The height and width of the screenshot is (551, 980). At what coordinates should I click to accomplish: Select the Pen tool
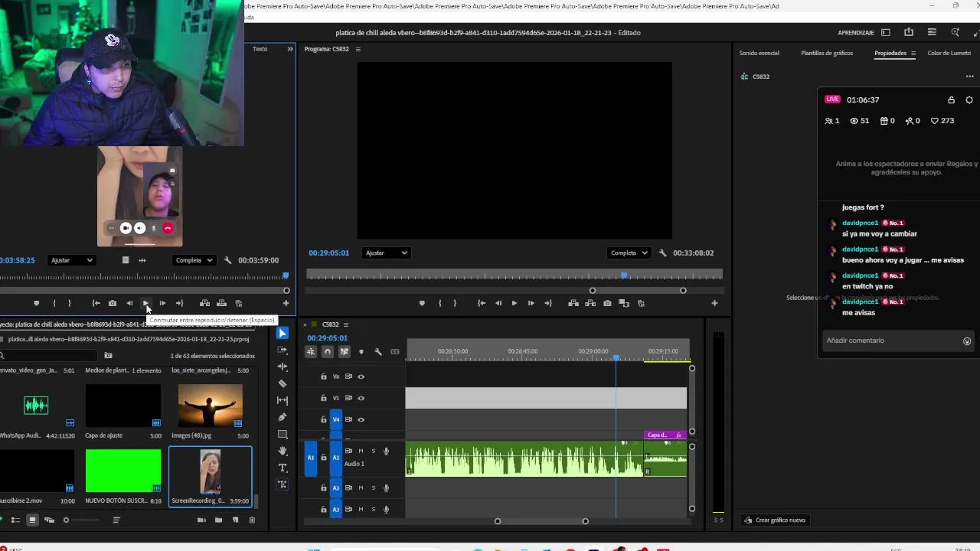tap(283, 417)
